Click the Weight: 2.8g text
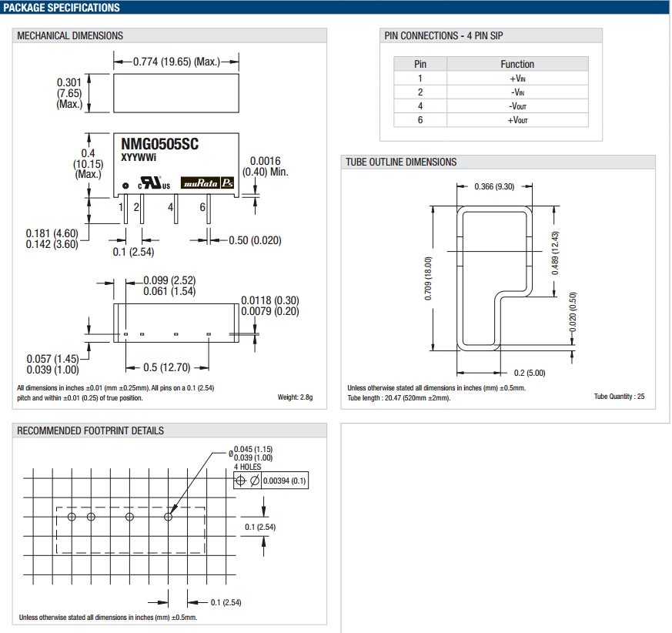Screen dimensions: 672x633 pyautogui.click(x=296, y=398)
